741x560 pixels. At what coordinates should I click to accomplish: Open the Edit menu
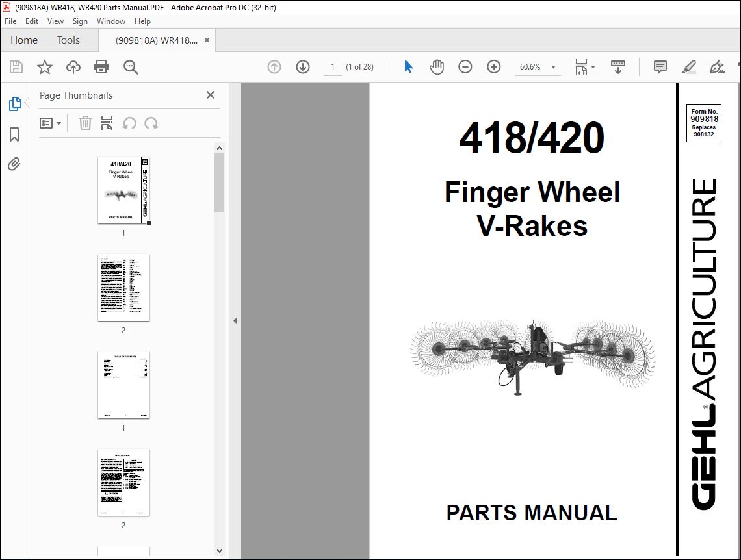click(32, 21)
